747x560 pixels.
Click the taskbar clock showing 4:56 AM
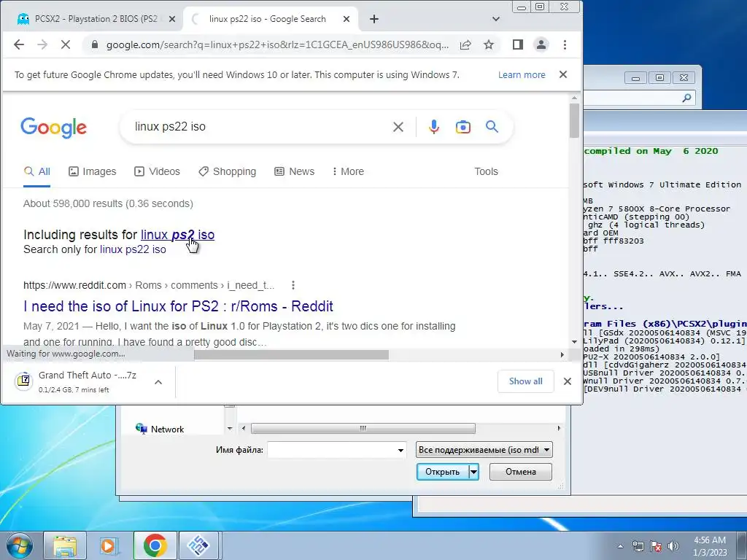click(x=709, y=546)
